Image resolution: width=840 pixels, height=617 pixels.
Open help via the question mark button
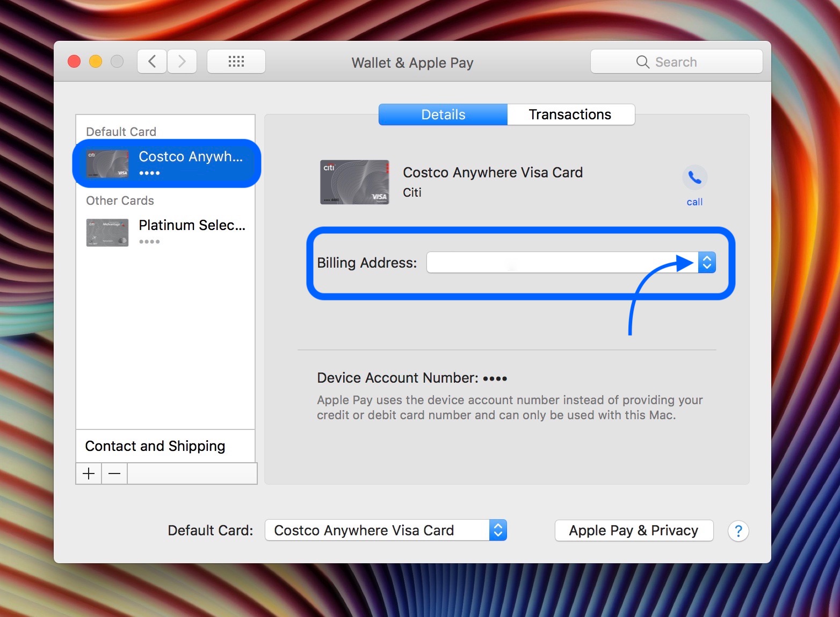coord(738,531)
